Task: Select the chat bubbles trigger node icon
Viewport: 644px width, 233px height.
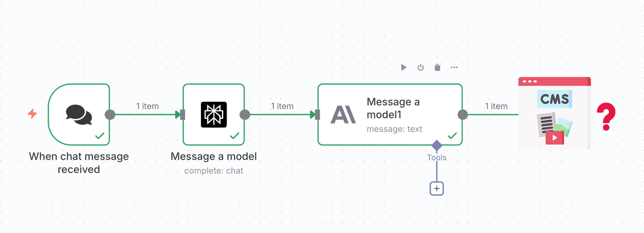Action: click(79, 115)
